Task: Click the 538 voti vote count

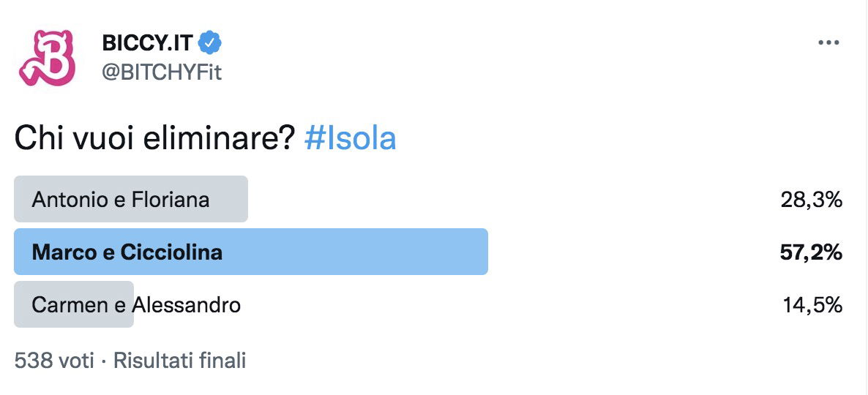Action: pos(54,361)
